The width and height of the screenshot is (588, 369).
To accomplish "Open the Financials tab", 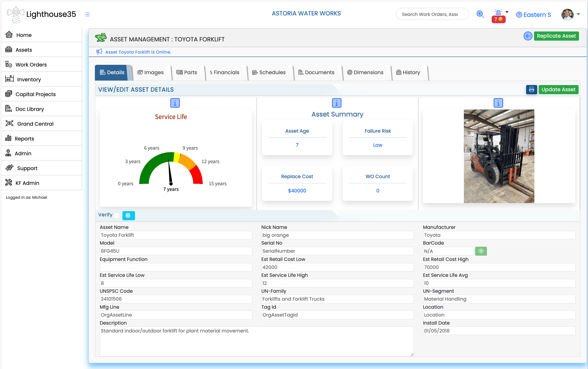I will click(225, 73).
